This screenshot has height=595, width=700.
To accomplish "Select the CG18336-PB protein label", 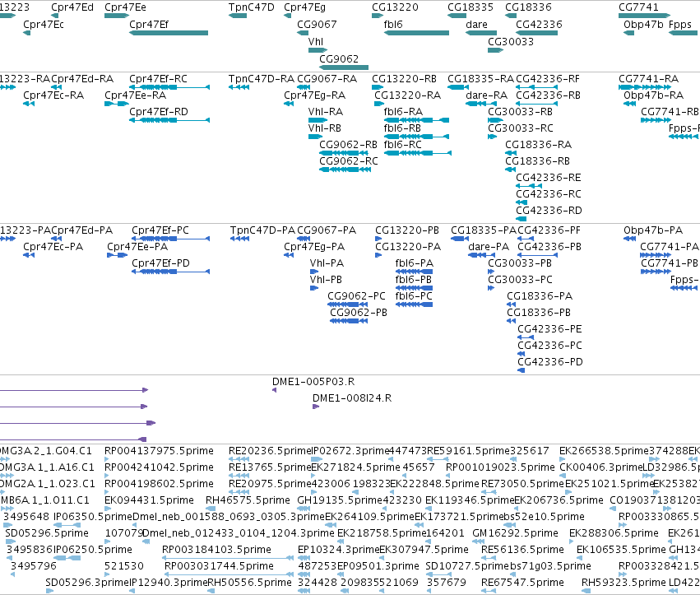I will tap(539, 313).
